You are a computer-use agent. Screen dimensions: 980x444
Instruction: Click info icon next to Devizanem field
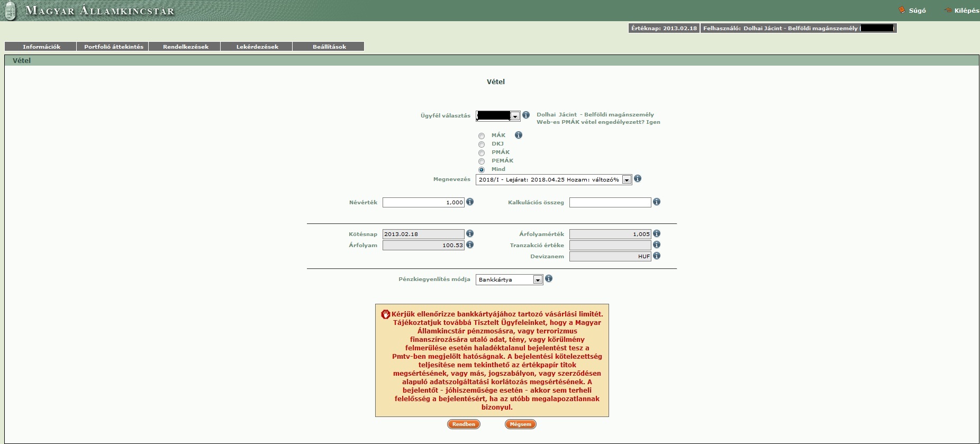(x=657, y=256)
